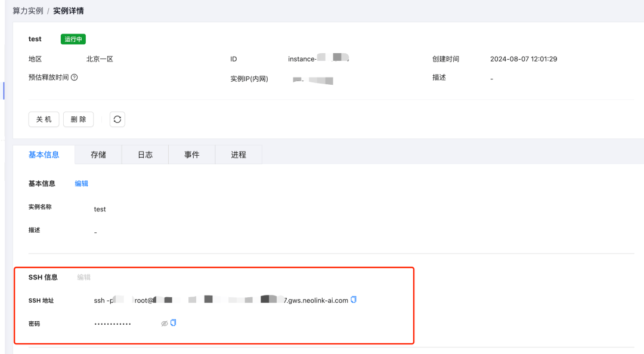Refresh the instance status with the refresh icon
This screenshot has height=354, width=644.
point(117,119)
